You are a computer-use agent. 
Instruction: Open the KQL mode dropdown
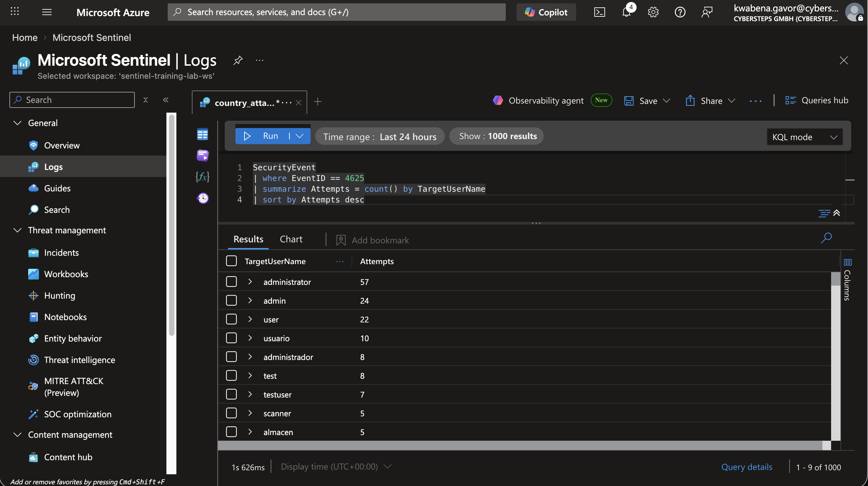804,137
